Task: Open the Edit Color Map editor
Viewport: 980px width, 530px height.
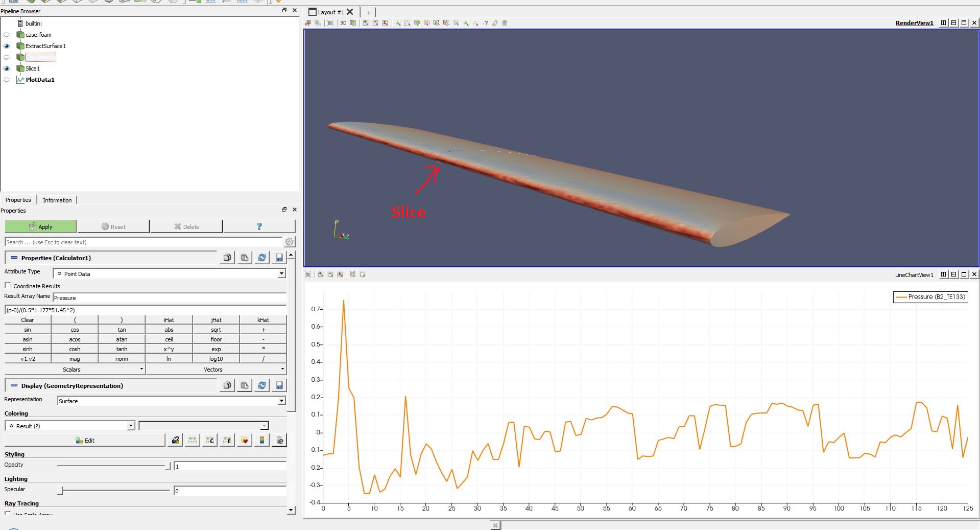Action: point(85,440)
